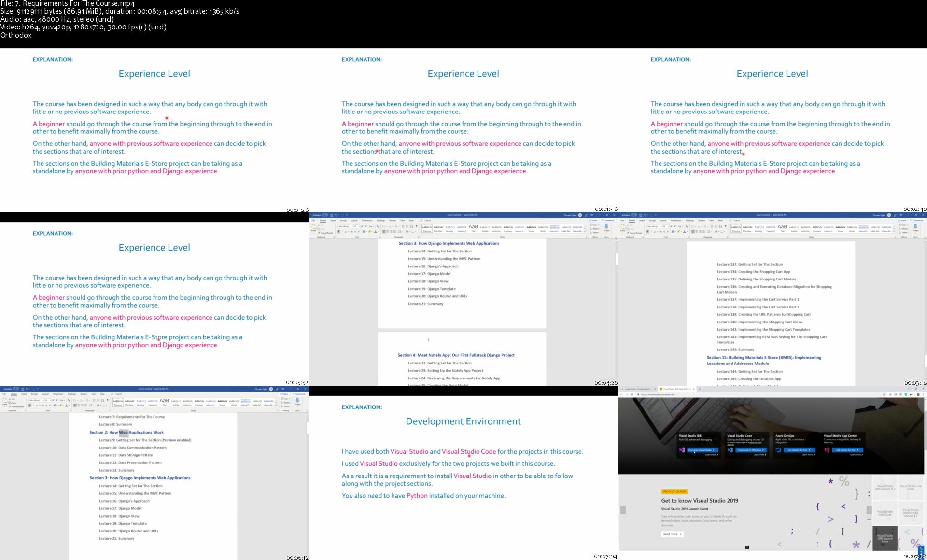Click Read more under Visual Studio 2019 Launch Event

pos(672,534)
